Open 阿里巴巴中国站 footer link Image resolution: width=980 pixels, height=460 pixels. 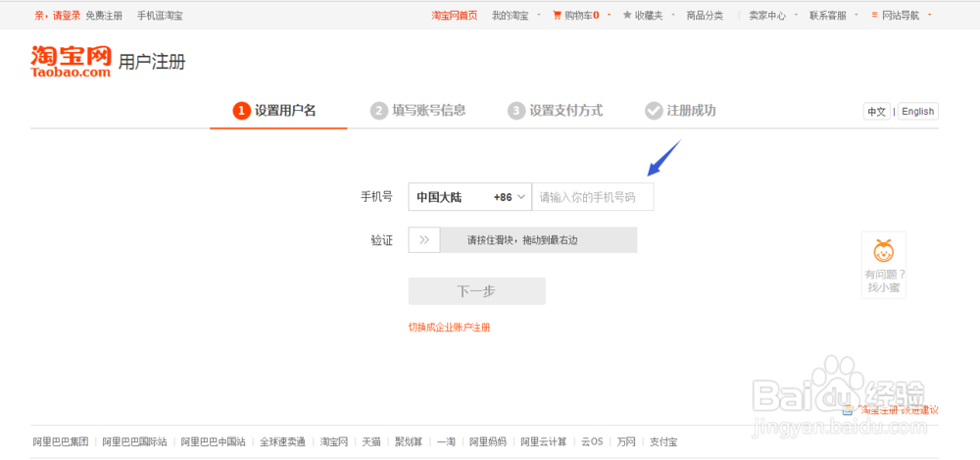213,441
